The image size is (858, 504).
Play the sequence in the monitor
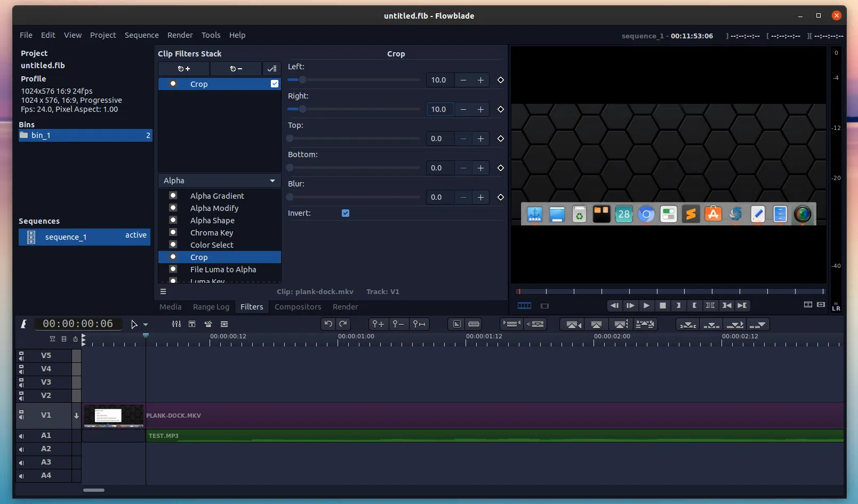pos(646,305)
